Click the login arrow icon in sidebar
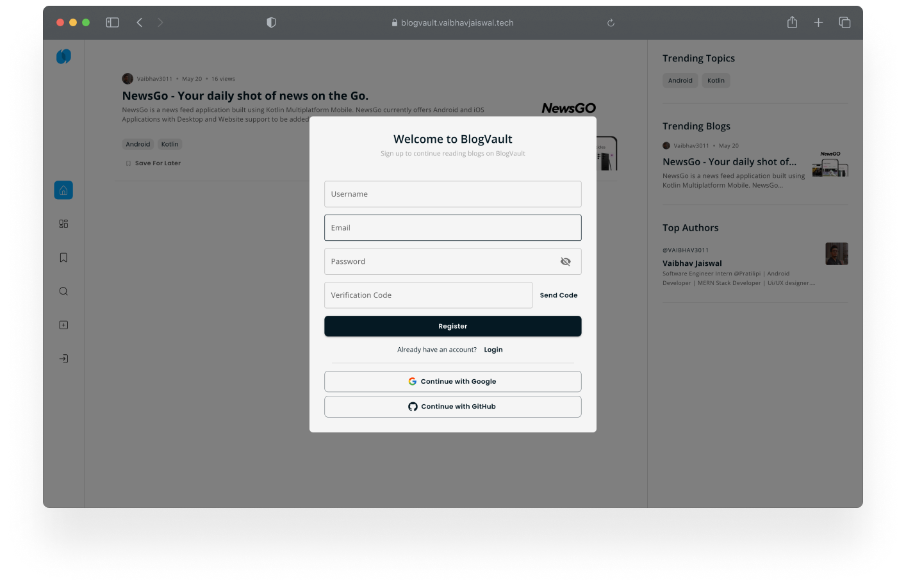Image resolution: width=906 pixels, height=588 pixels. pyautogui.click(x=63, y=359)
